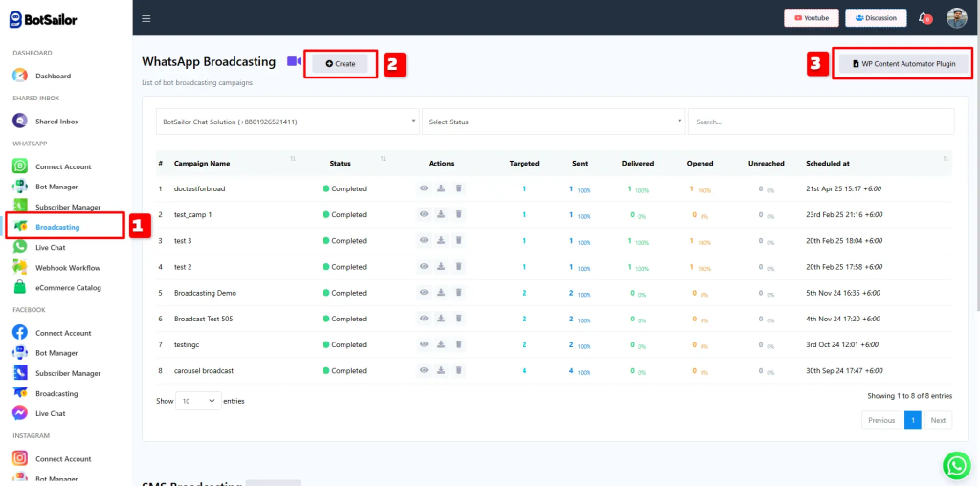Open Facebook Messenger Live Chat

coord(50,413)
